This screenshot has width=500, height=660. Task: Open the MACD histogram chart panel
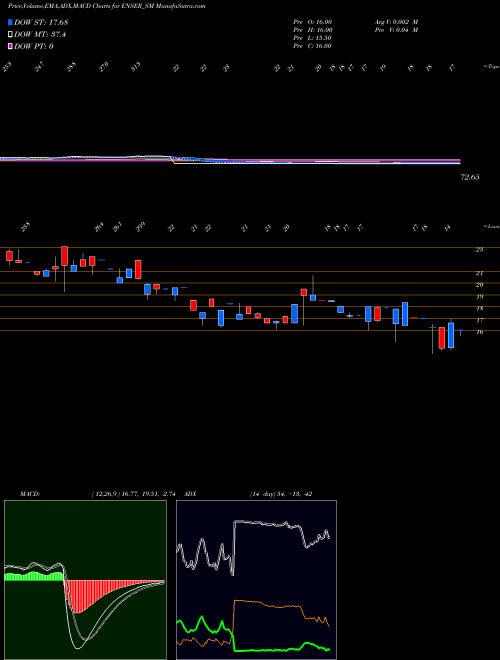point(85,580)
